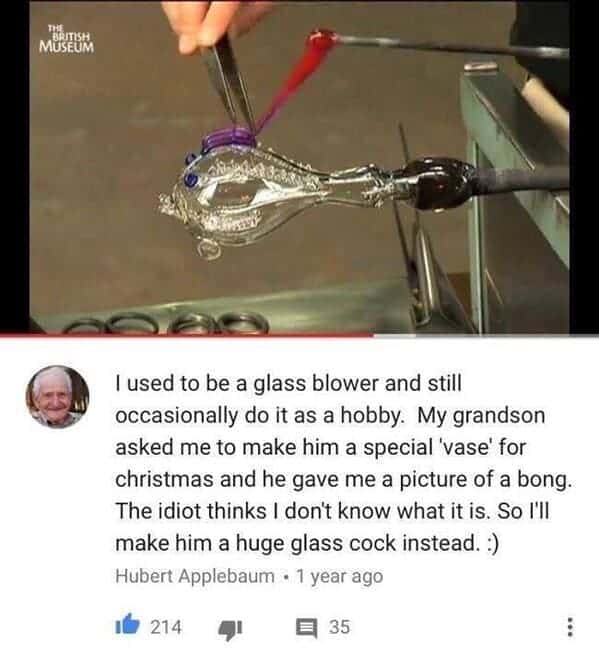Click the "1 year ago" comment timestamp
Viewport: 599px width, 664px height.
tap(340, 576)
